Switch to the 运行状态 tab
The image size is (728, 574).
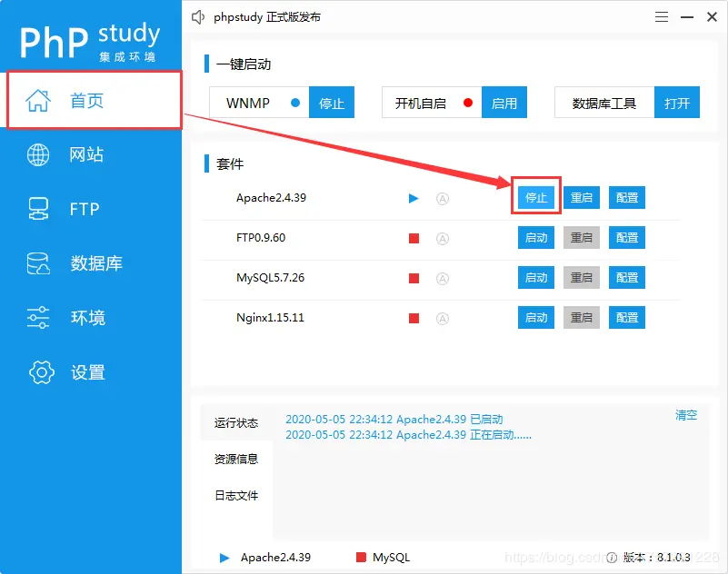tap(236, 422)
